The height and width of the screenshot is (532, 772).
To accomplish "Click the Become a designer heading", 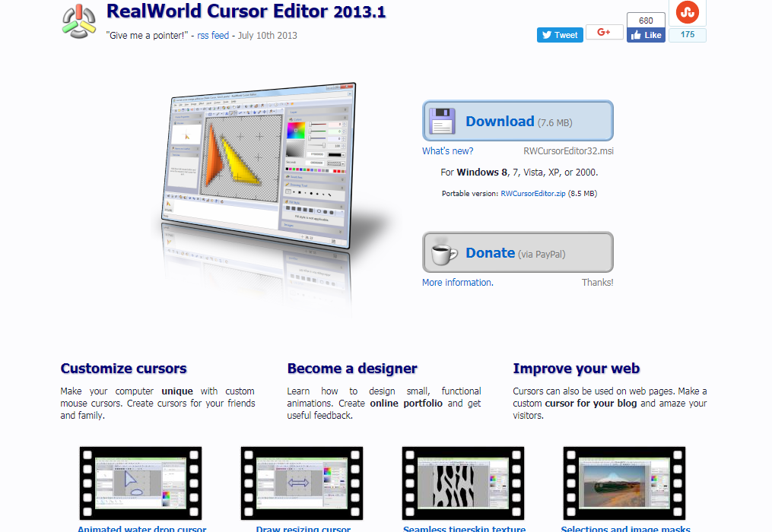I will pyautogui.click(x=352, y=368).
